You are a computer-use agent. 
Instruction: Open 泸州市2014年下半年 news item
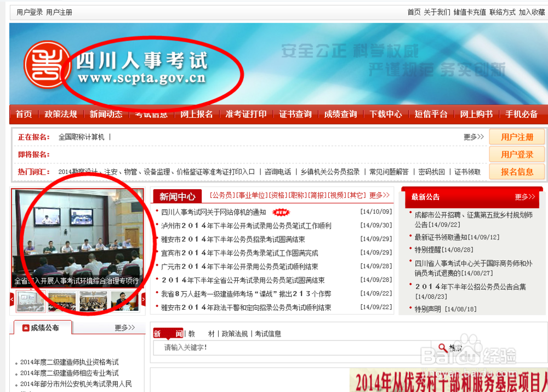246,226
